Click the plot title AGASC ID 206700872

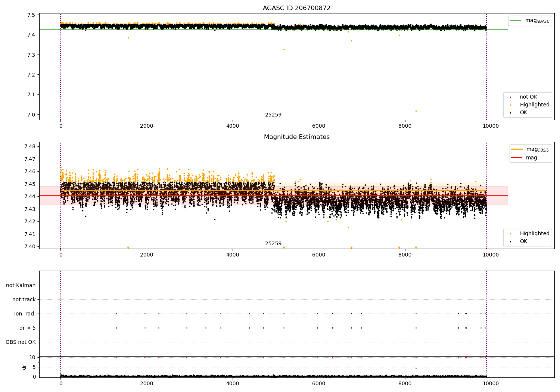click(x=296, y=8)
